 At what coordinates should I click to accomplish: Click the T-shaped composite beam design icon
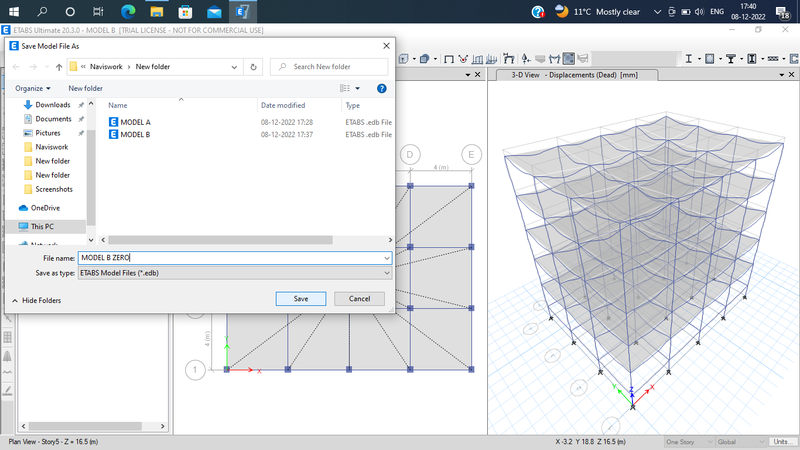point(731,59)
